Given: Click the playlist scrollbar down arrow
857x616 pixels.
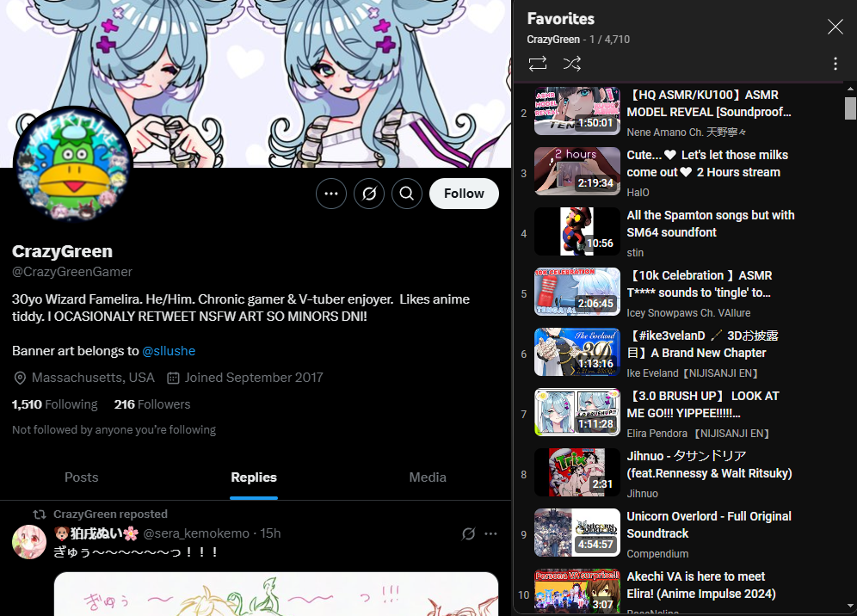Looking at the screenshot, I should (x=850, y=606).
